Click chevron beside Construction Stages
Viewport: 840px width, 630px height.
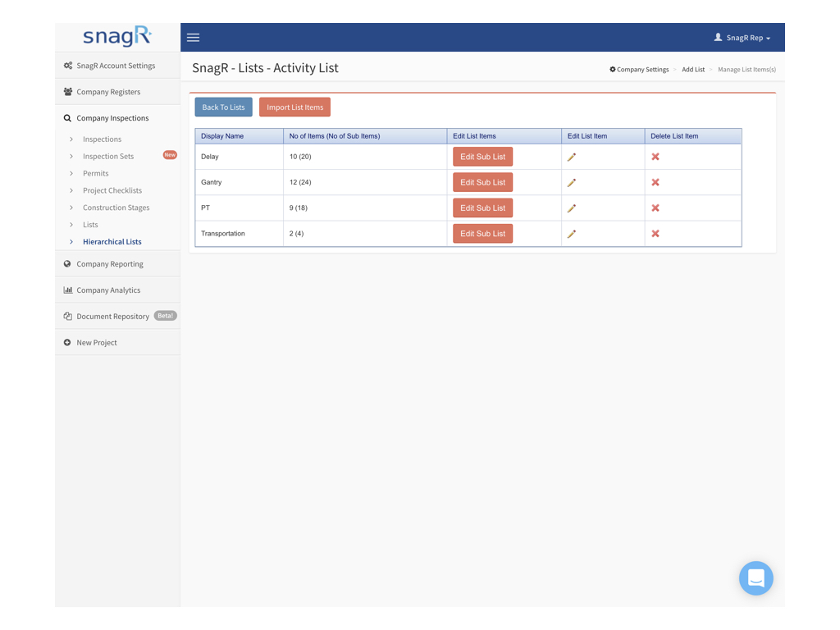[x=71, y=208]
